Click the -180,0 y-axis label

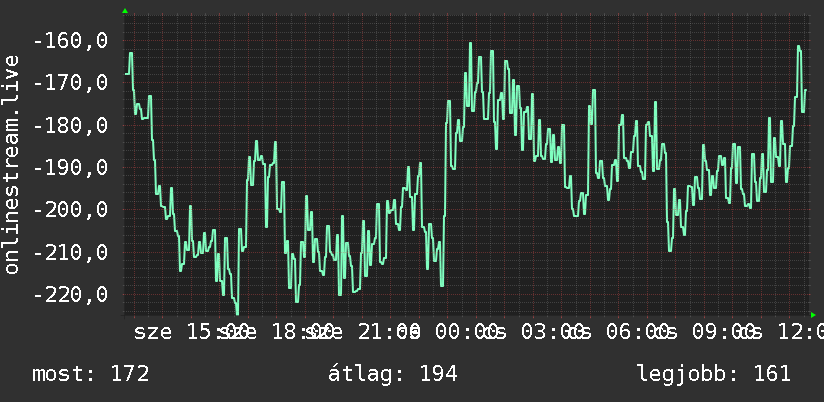[x=71, y=125]
